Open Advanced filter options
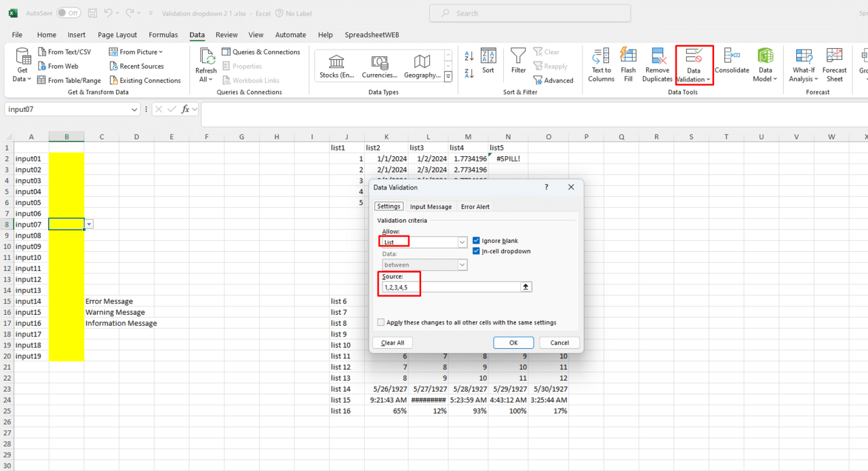 pyautogui.click(x=553, y=80)
